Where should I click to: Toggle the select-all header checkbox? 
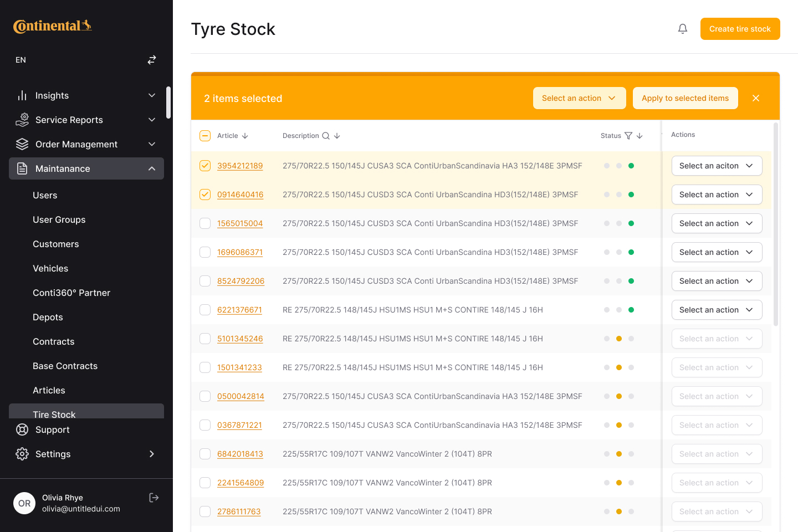click(205, 136)
